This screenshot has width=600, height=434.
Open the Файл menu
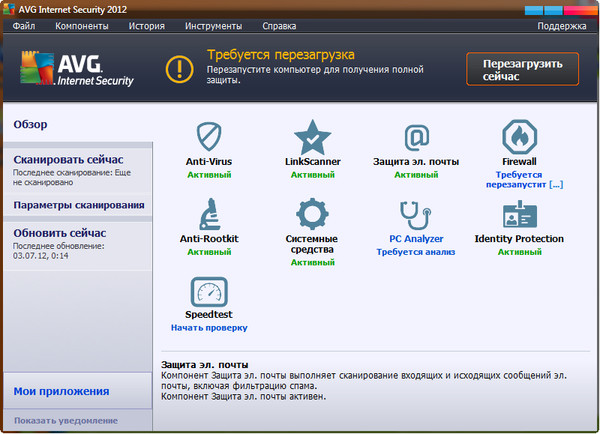[x=25, y=25]
